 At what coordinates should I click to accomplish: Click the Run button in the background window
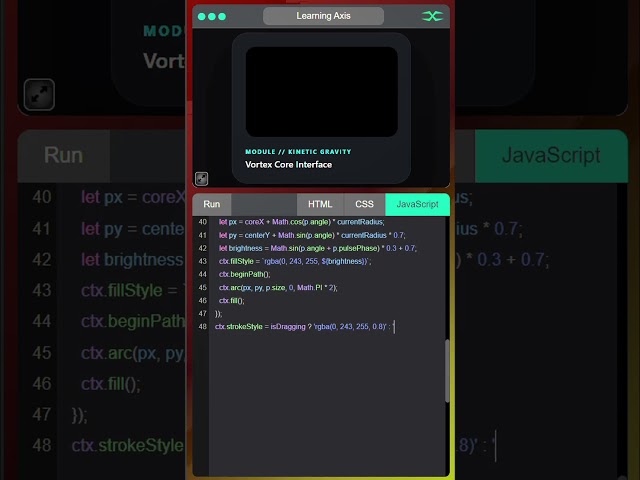click(64, 156)
